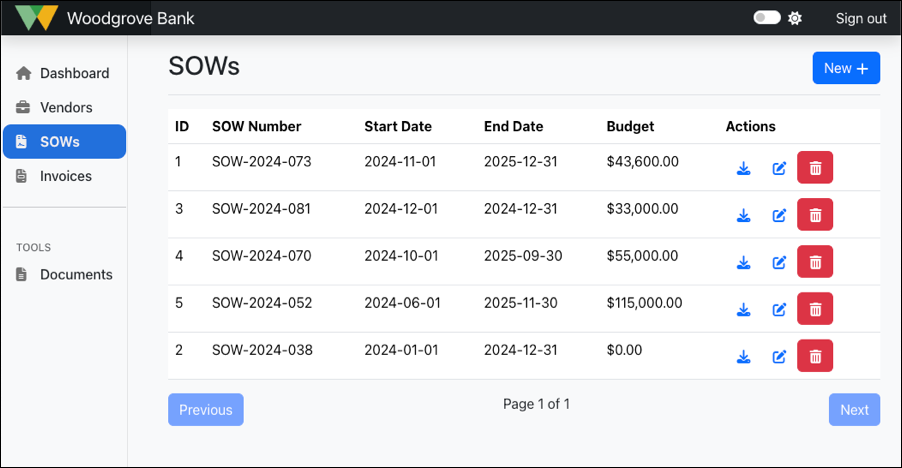Image resolution: width=902 pixels, height=468 pixels.
Task: Delete SOW-2024-070 record
Action: coord(814,262)
